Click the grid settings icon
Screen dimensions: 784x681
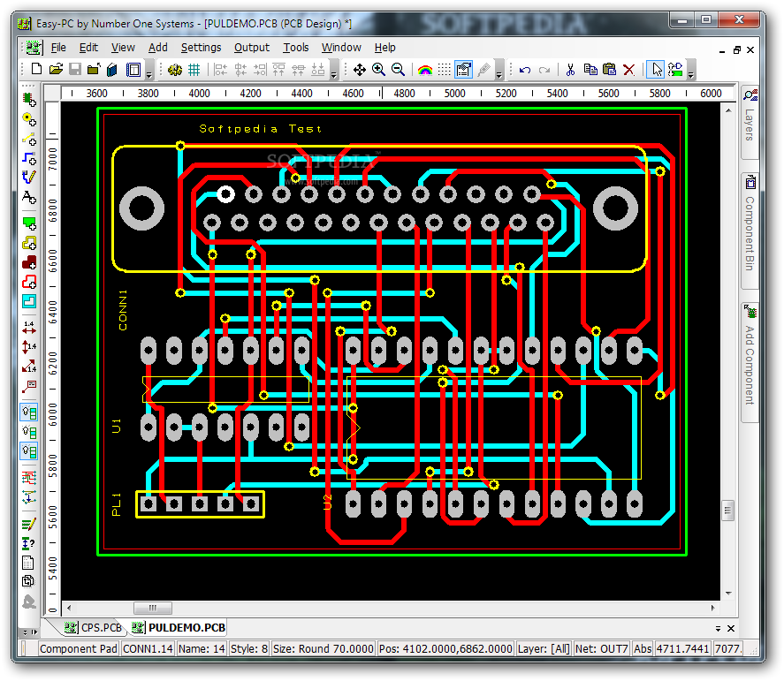[x=194, y=70]
